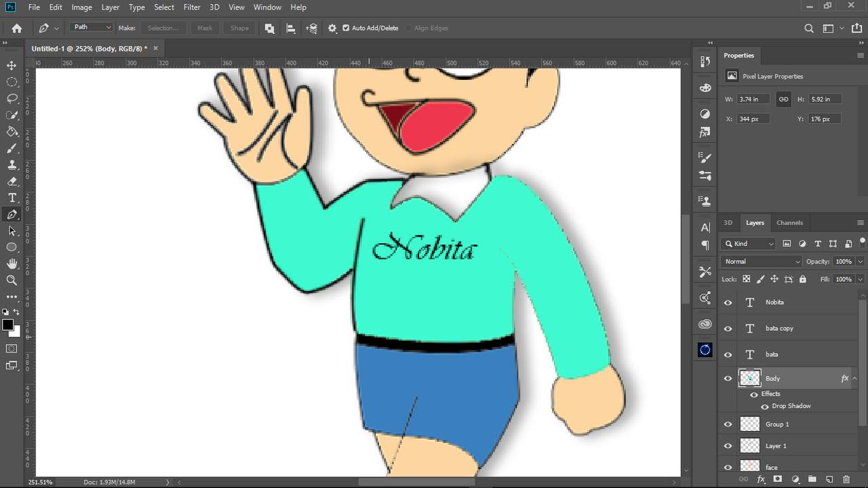Open path operations in options bar

pos(269,28)
